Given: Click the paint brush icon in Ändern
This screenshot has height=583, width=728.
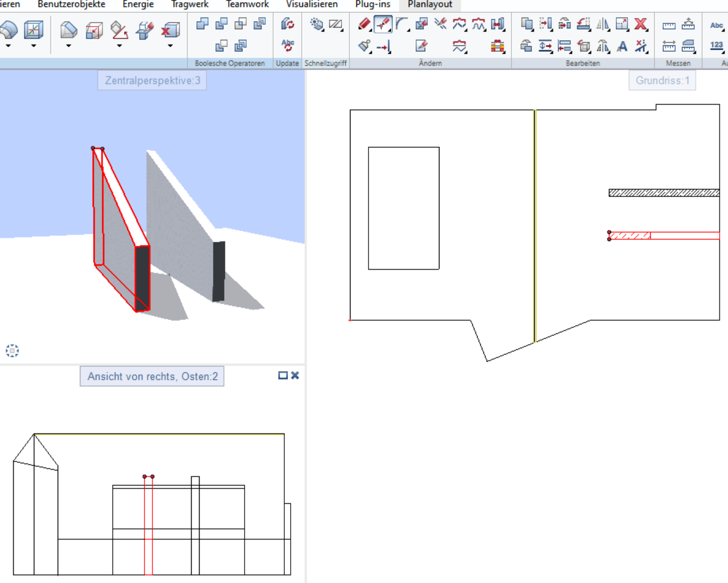Looking at the screenshot, I should pos(364,47).
